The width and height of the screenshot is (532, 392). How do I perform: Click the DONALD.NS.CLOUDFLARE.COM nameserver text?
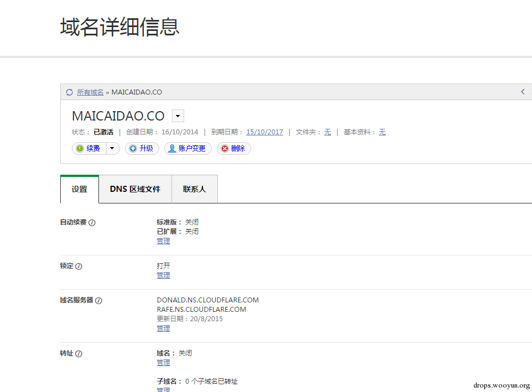pos(207,300)
